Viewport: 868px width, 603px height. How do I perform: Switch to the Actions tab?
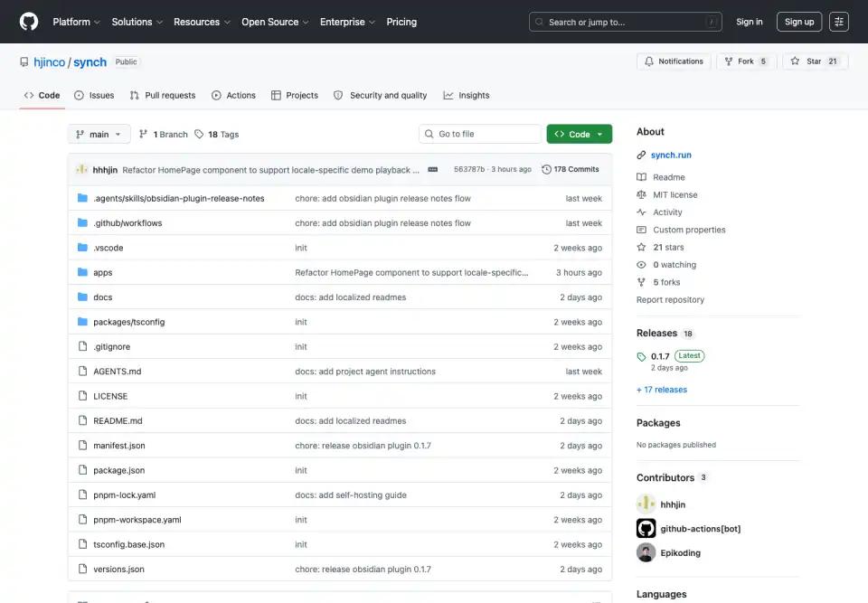pos(233,95)
